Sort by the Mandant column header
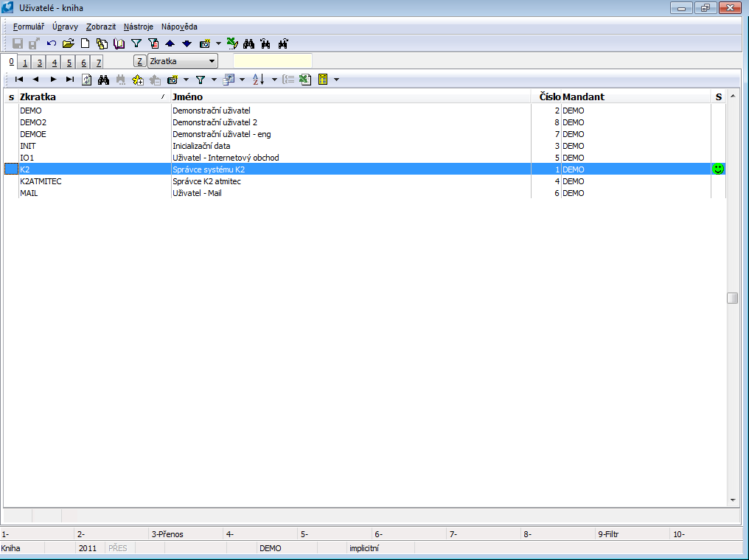Screen dimensions: 749x560 coord(636,97)
